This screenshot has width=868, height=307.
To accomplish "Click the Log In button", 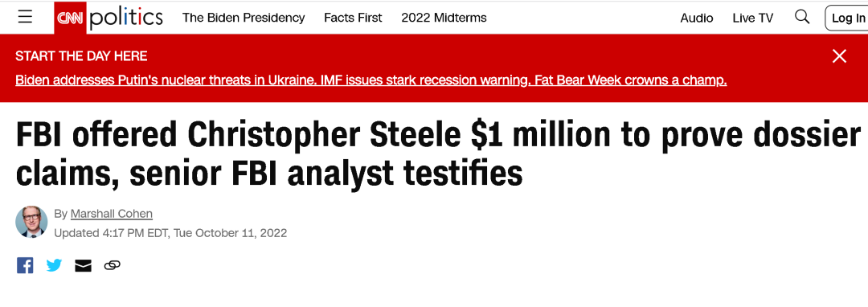I will click(847, 18).
